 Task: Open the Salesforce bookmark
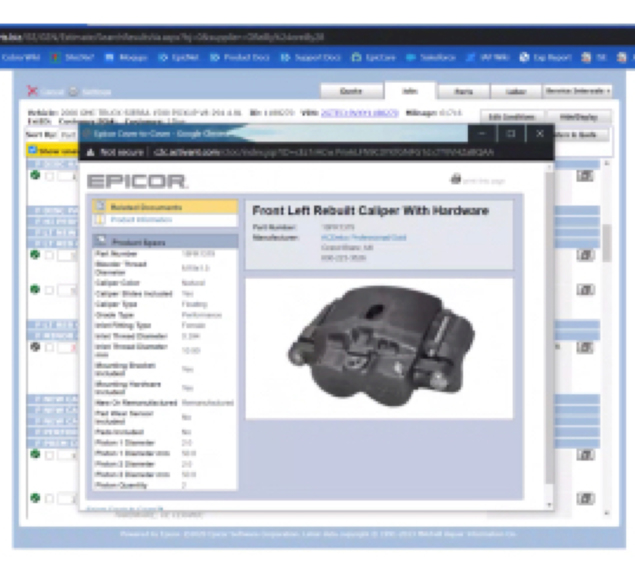coord(432,58)
